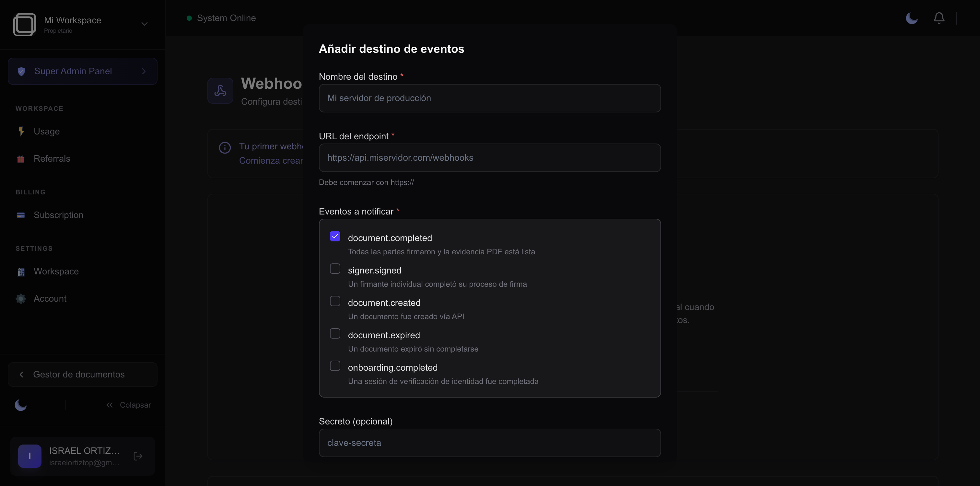Image resolution: width=980 pixels, height=486 pixels.
Task: Click the workspace logo icon
Action: [x=25, y=24]
